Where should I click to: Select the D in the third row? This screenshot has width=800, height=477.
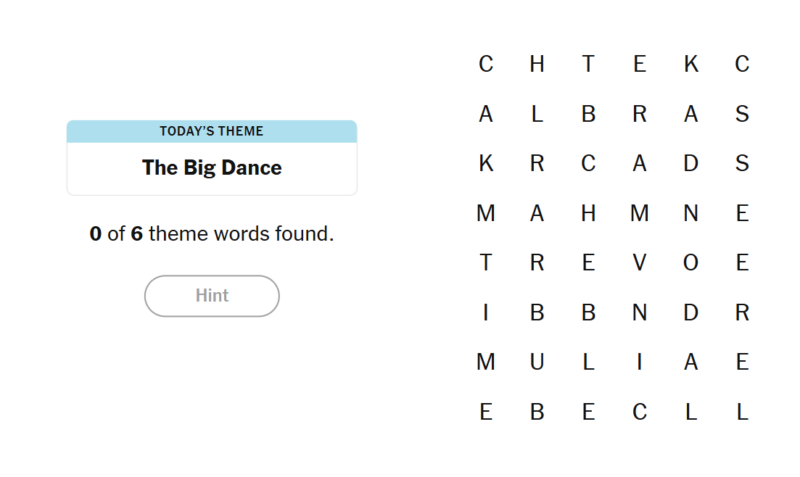[x=691, y=164]
